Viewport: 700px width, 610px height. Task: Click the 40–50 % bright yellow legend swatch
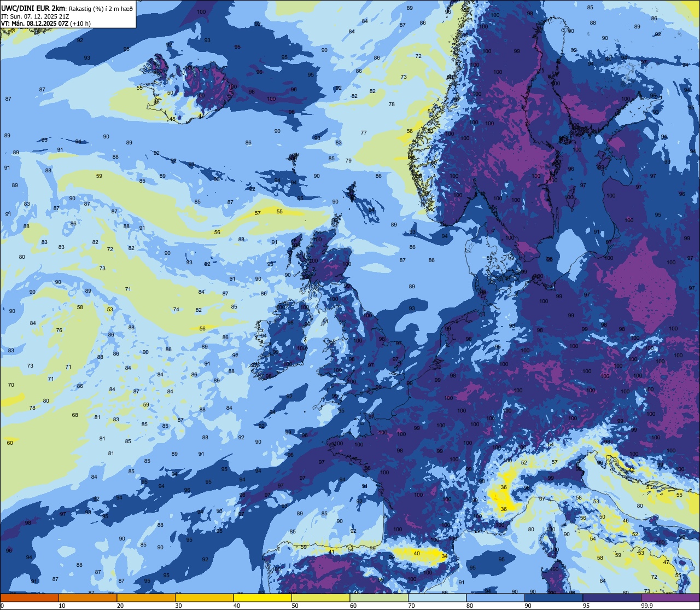coord(262,597)
